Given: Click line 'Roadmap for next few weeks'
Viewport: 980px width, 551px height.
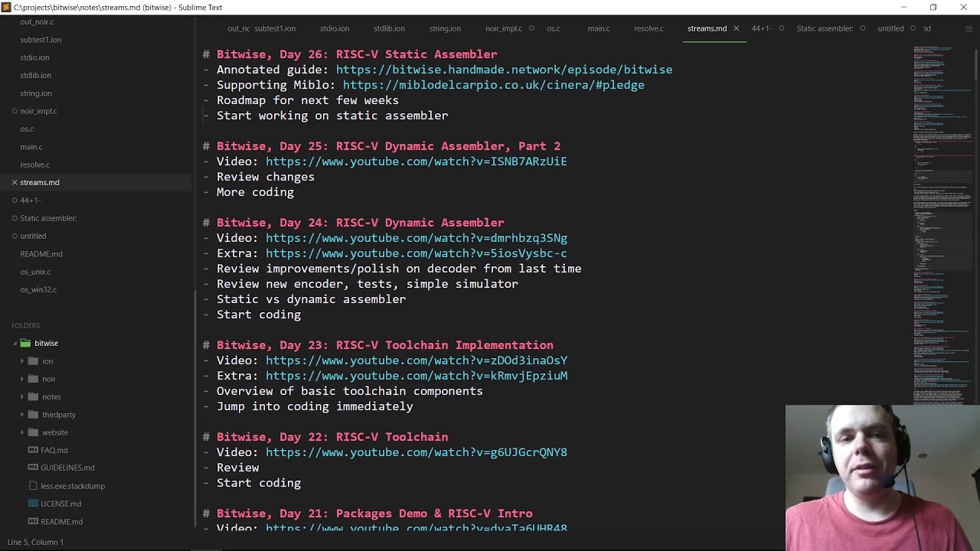Looking at the screenshot, I should (308, 100).
